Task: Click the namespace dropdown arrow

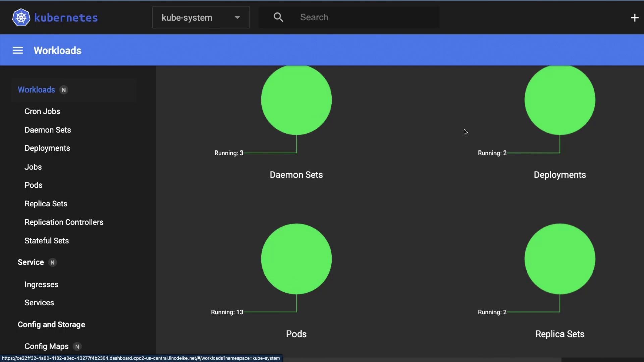Action: click(x=237, y=17)
